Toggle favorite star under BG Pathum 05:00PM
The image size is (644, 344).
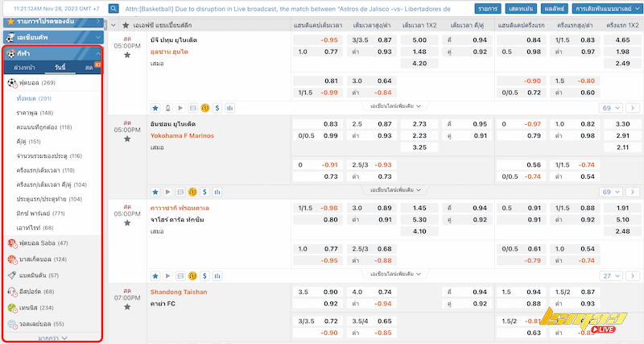[127, 55]
